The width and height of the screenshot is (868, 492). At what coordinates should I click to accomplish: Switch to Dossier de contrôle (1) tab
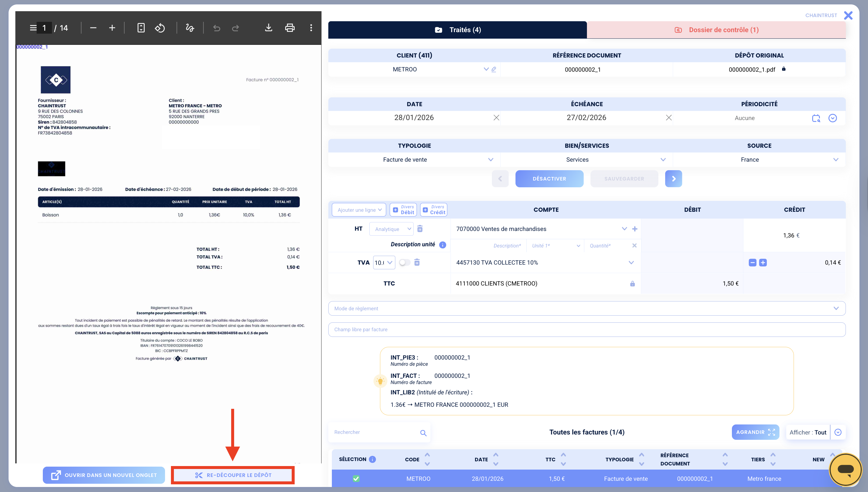point(716,30)
